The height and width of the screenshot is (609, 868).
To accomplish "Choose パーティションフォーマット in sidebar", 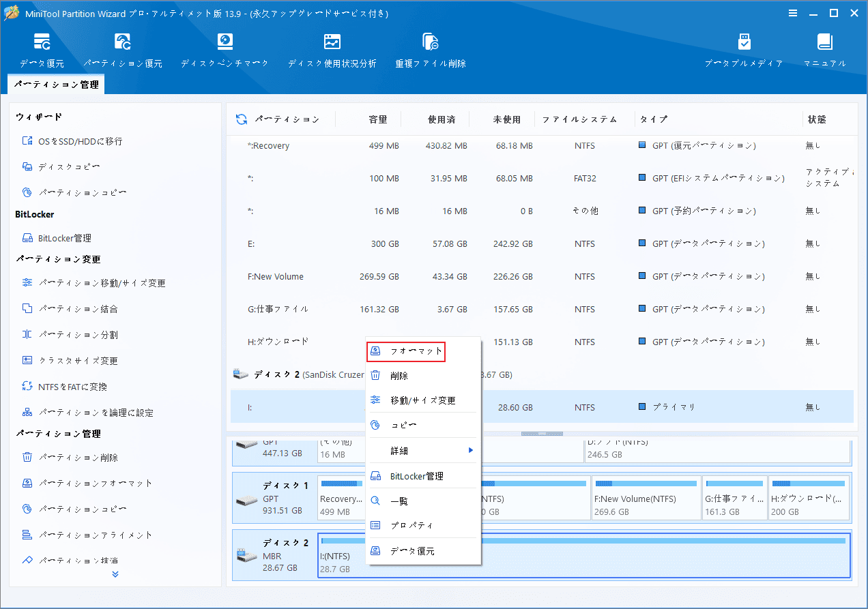I will pos(87,484).
